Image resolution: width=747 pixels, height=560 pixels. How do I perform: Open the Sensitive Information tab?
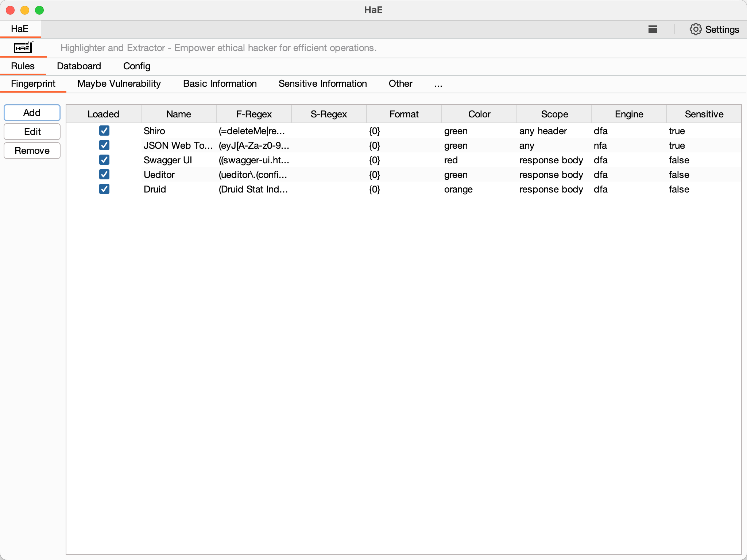tap(322, 84)
